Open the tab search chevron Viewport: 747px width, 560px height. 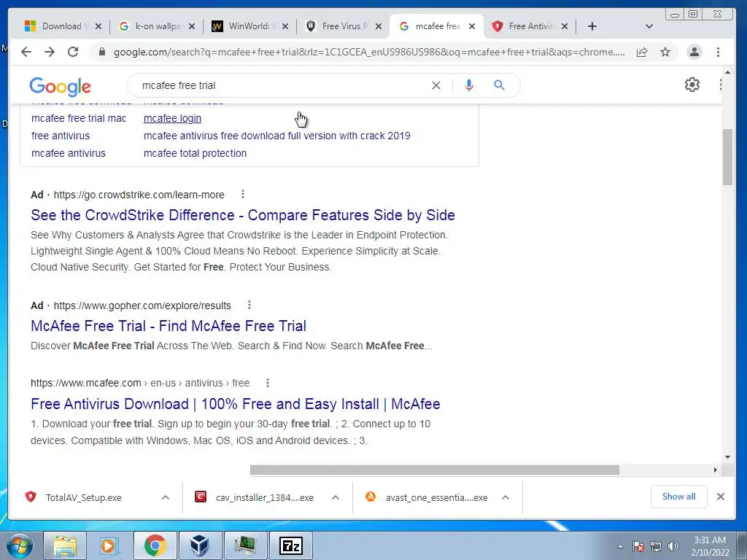pos(649,26)
